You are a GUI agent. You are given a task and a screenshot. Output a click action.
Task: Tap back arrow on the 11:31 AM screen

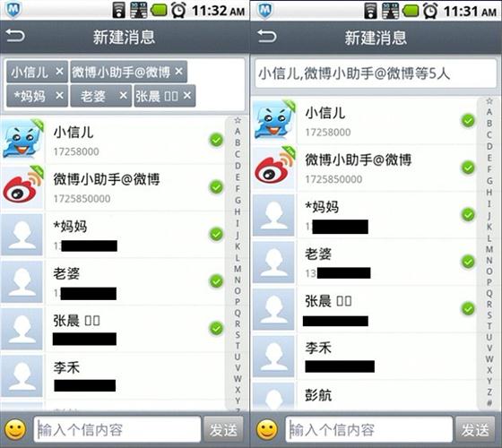click(267, 36)
